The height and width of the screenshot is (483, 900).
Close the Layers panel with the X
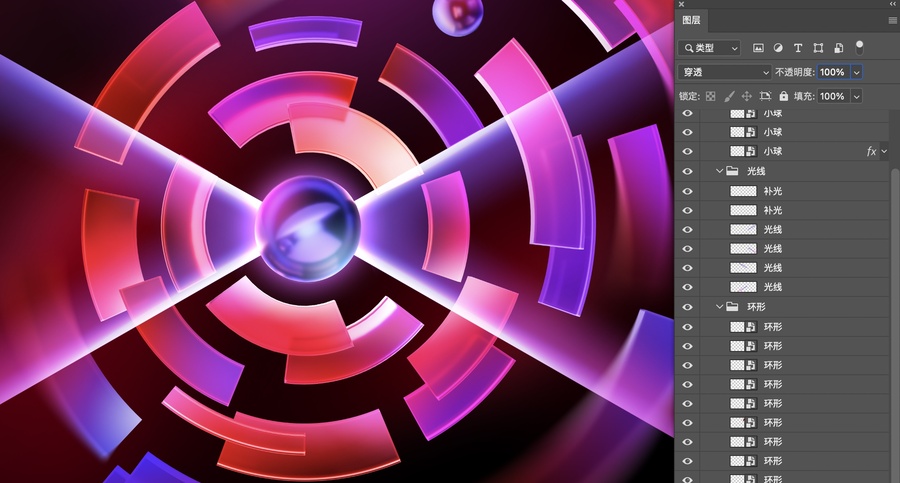coord(681,4)
